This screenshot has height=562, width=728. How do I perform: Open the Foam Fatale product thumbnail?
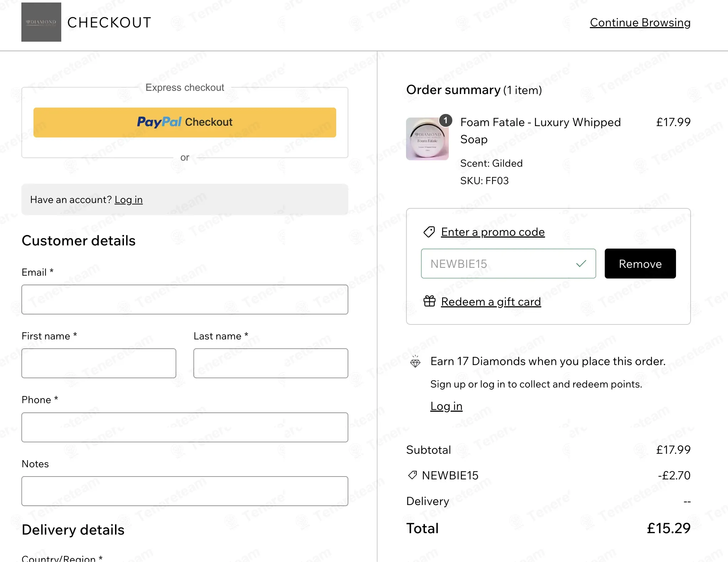pos(427,139)
